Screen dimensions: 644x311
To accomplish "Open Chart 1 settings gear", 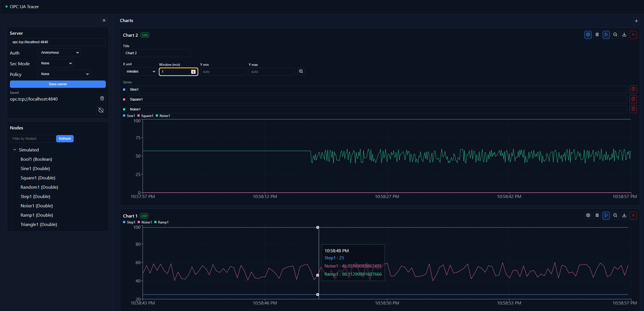I will [588, 216].
